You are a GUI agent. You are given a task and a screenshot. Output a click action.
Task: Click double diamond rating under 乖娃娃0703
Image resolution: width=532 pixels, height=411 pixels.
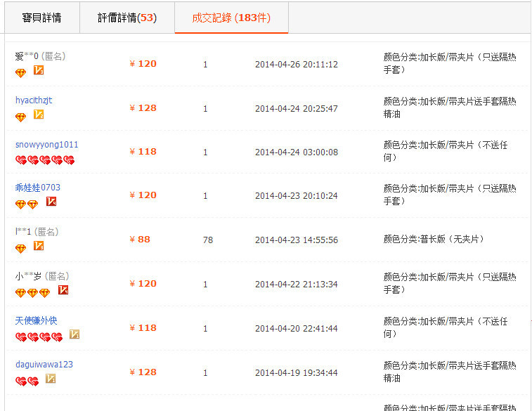(x=27, y=204)
